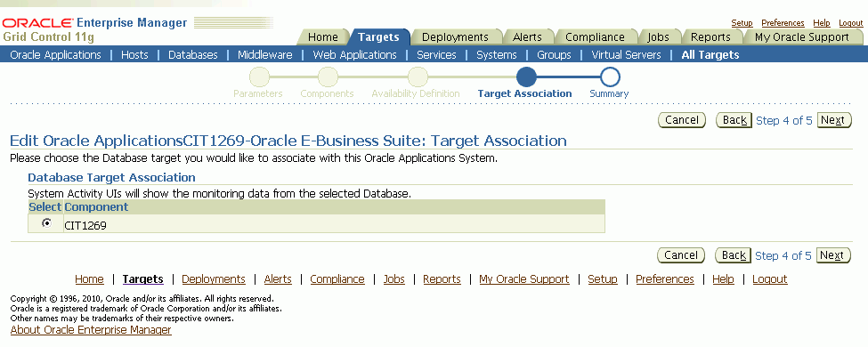The image size is (868, 347).
Task: Open footer Help link
Action: coord(723,278)
